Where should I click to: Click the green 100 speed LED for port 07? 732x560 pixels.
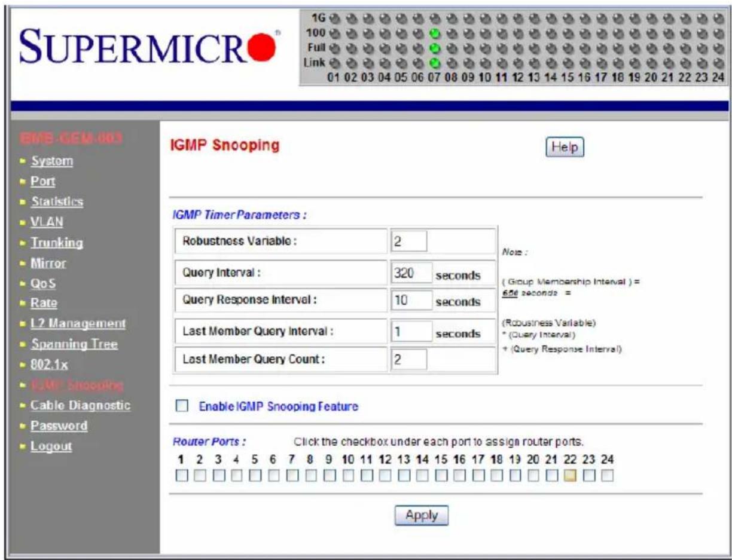(x=435, y=33)
